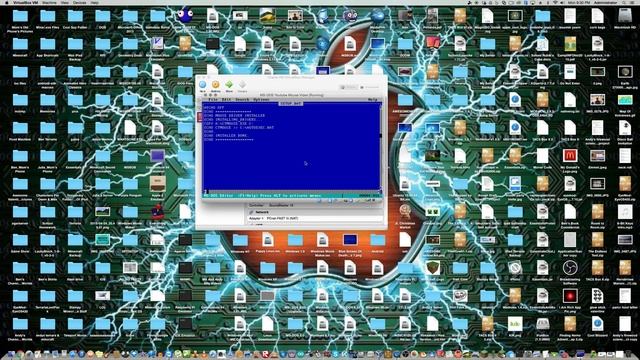Click New in VirtualBox Manager toolbar
Viewport: 640px width, 360px height.
(203, 86)
